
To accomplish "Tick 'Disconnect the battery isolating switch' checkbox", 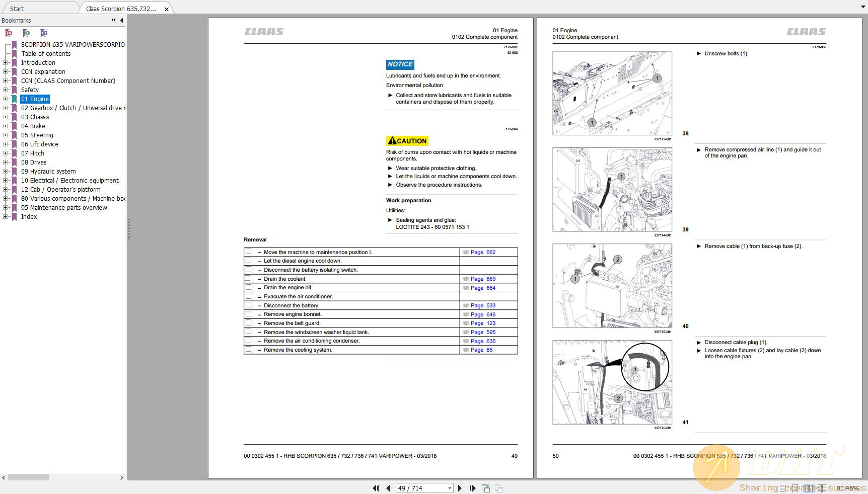I will [x=248, y=269].
